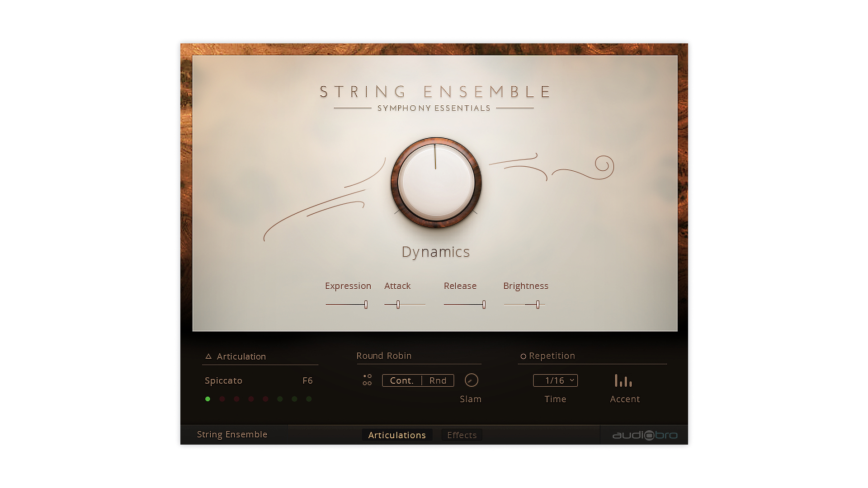The height and width of the screenshot is (488, 868).
Task: Click the Slam knob icon
Action: click(x=471, y=380)
